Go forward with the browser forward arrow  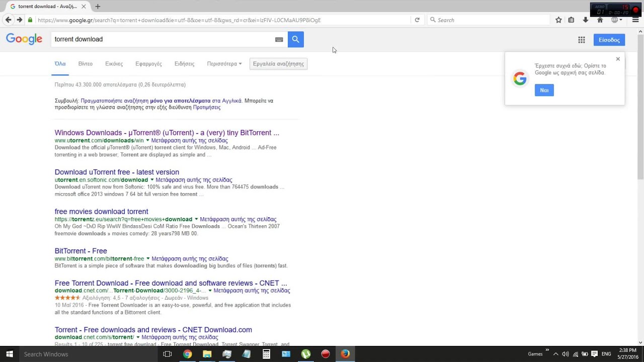(19, 20)
